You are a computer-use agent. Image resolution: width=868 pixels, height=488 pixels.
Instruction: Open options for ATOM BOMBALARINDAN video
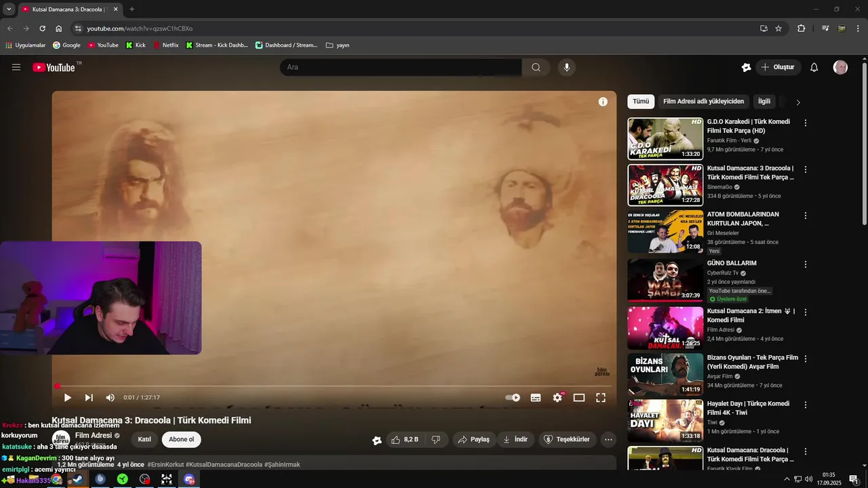click(x=806, y=216)
